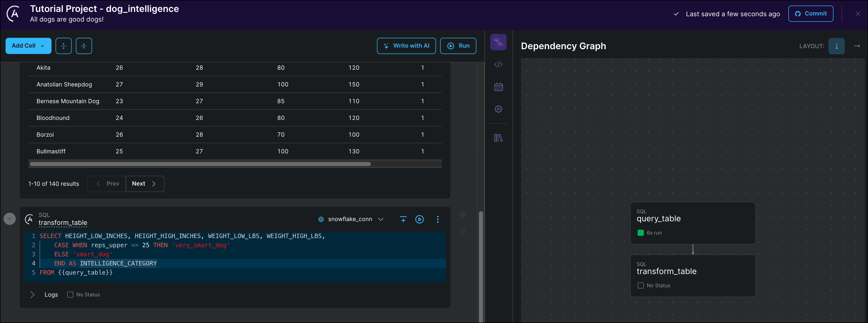The image size is (868, 323).
Task: Open the scheduling calendar panel
Action: (x=498, y=86)
